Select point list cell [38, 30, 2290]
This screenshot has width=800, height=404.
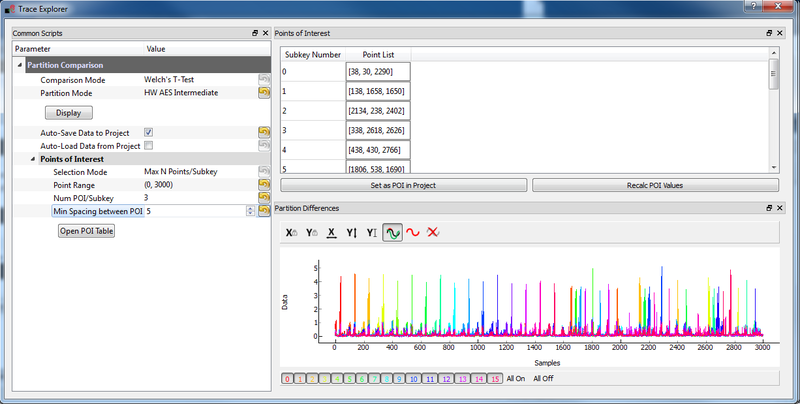pos(378,72)
